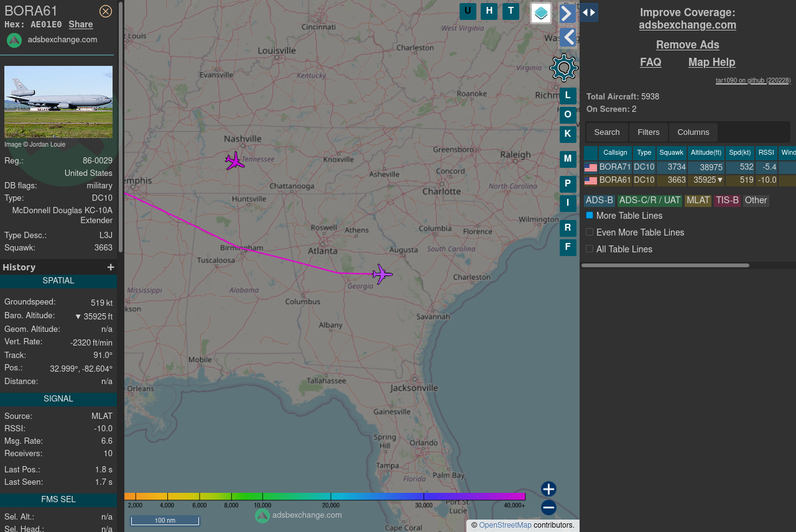The image size is (796, 532).
Task: Toggle the O map button
Action: pos(568,115)
